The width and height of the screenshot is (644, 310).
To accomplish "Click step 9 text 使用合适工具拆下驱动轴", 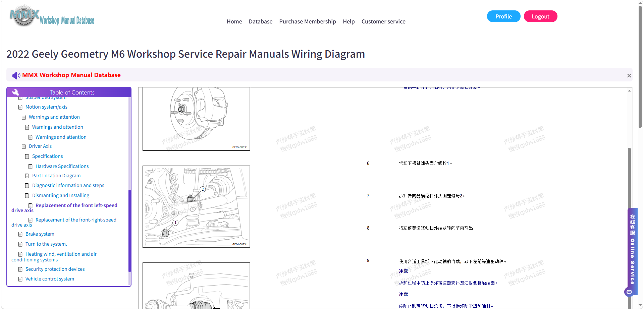I will (x=452, y=261).
